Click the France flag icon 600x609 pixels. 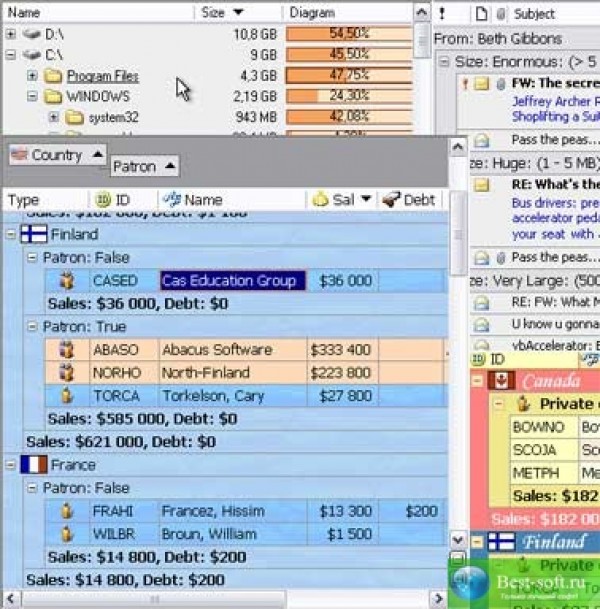[x=34, y=465]
